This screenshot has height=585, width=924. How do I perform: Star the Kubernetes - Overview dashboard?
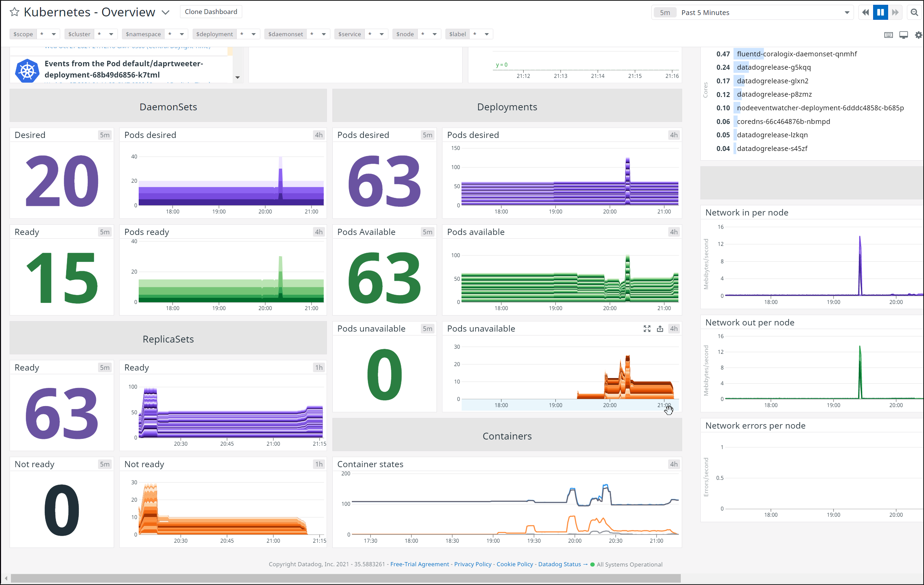15,12
